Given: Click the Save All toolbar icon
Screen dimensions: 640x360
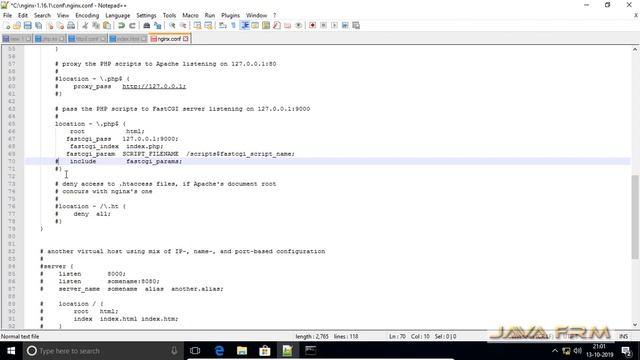Looking at the screenshot, I should coord(38,25).
